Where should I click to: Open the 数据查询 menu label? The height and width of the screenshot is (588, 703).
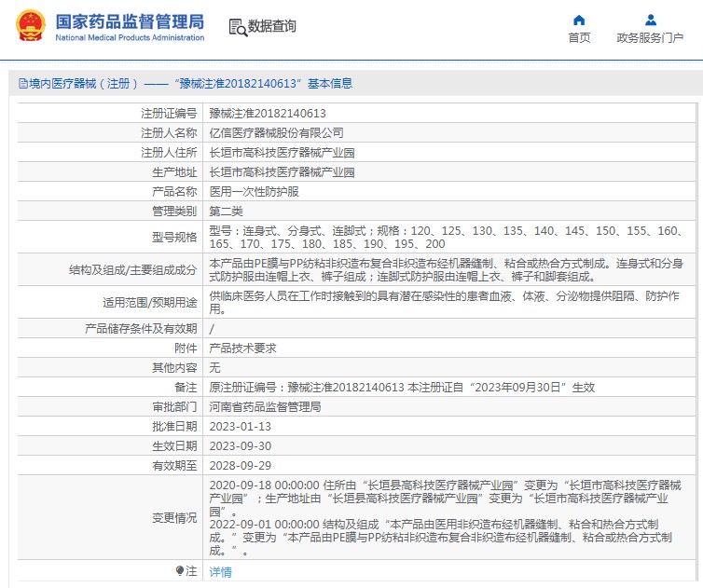(271, 27)
